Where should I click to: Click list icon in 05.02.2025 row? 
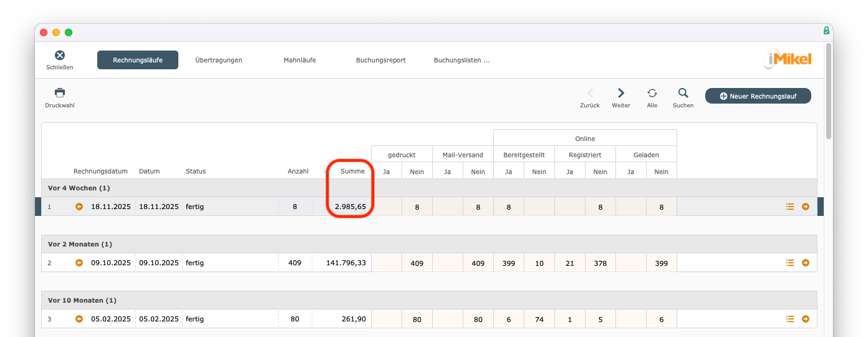pyautogui.click(x=790, y=319)
